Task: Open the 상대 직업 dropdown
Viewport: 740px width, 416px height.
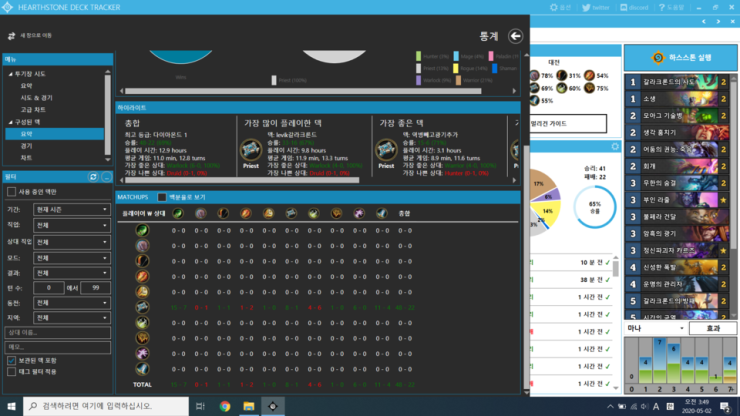Action: 72,242
